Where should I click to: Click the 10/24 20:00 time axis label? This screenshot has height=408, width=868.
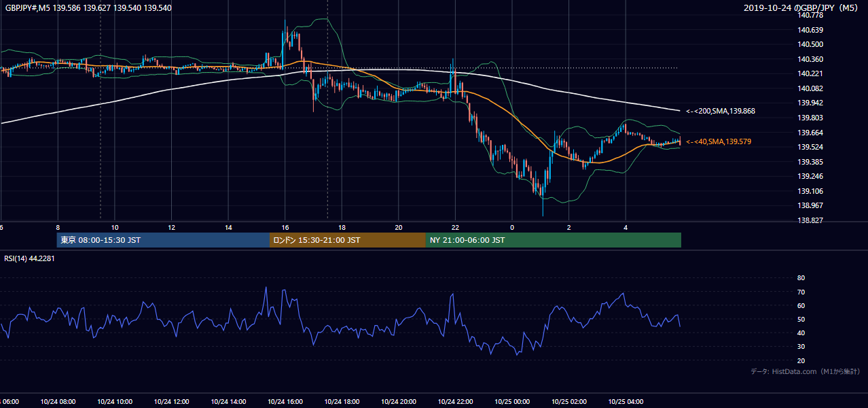pyautogui.click(x=399, y=401)
